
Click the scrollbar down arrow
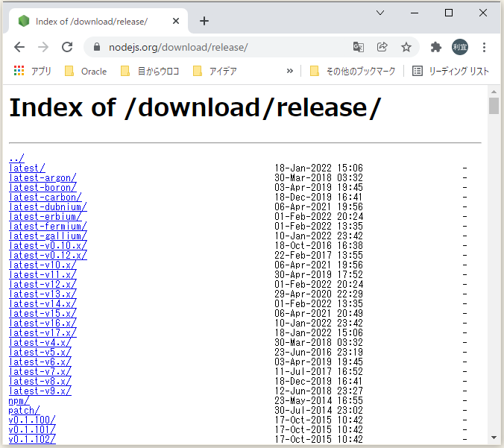click(494, 438)
